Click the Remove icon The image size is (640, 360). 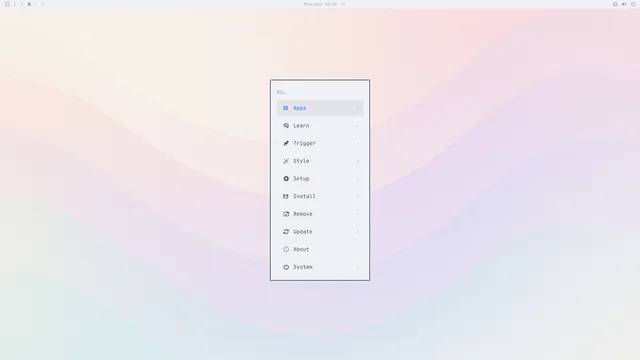pos(286,214)
